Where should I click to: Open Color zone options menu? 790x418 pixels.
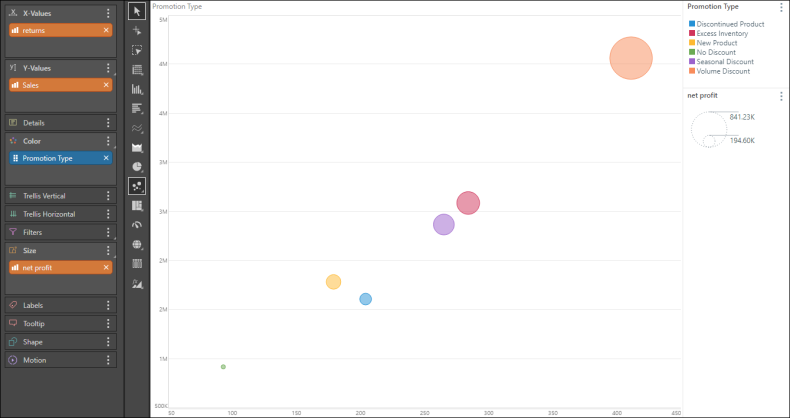tap(108, 141)
